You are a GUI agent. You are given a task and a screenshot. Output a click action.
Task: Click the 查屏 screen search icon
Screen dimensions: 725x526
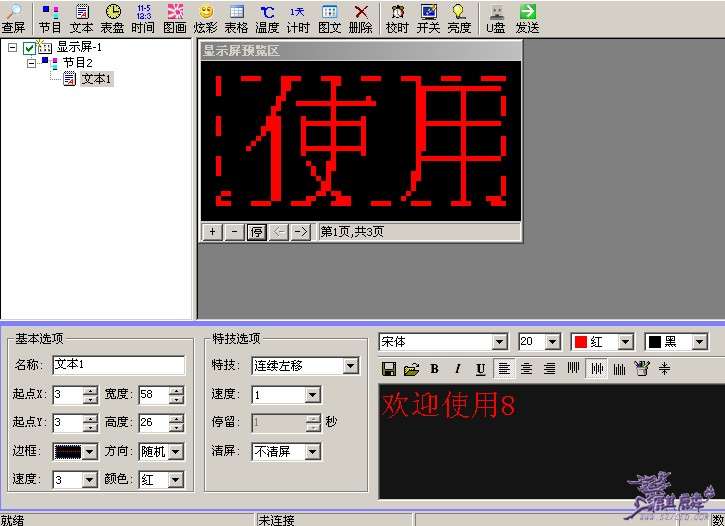pos(13,17)
